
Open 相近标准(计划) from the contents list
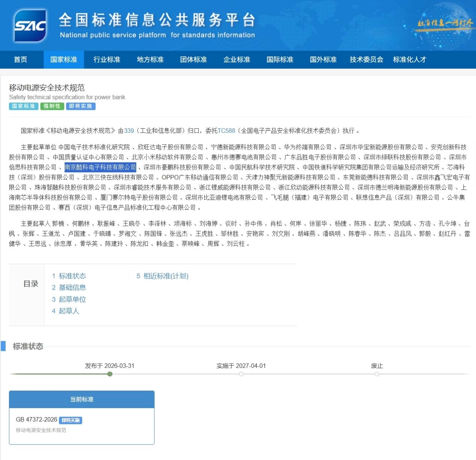(166, 276)
